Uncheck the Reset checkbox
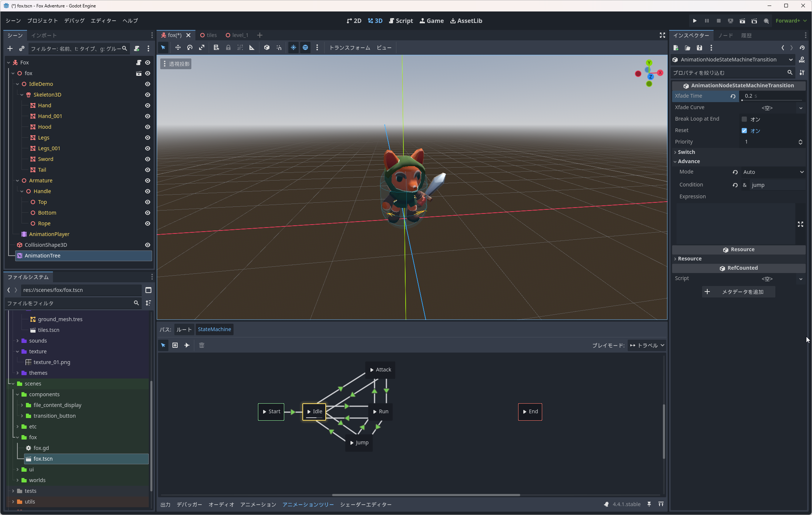 (744, 131)
